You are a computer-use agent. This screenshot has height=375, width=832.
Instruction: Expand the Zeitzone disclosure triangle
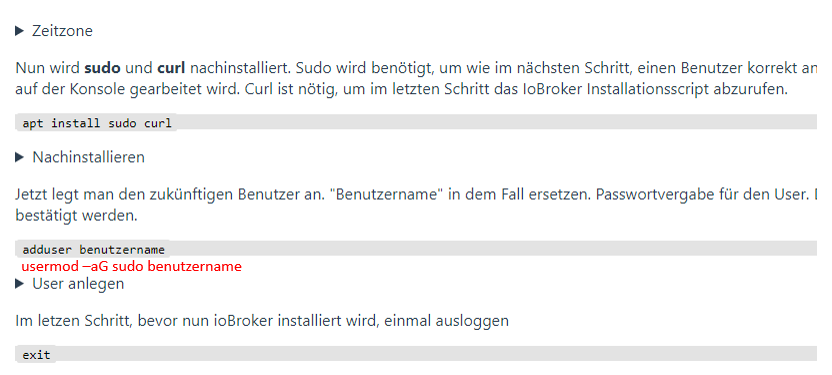[x=20, y=31]
